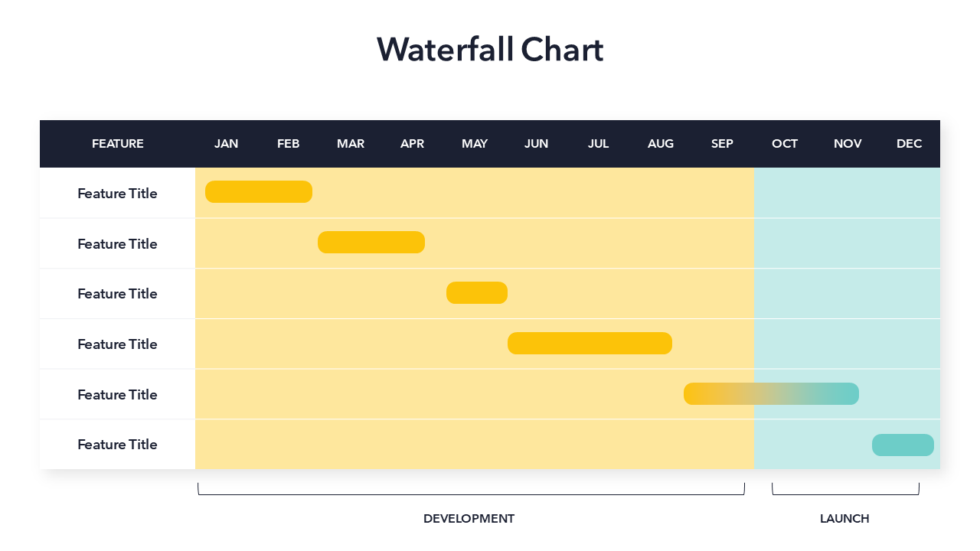Click the first Feature Title label

(117, 194)
